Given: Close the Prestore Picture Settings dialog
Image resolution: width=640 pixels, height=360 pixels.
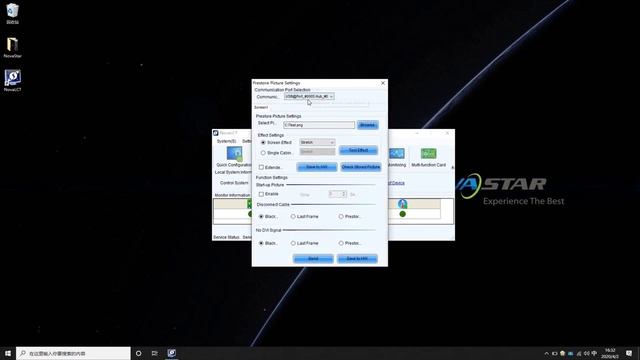Looking at the screenshot, I should (383, 83).
